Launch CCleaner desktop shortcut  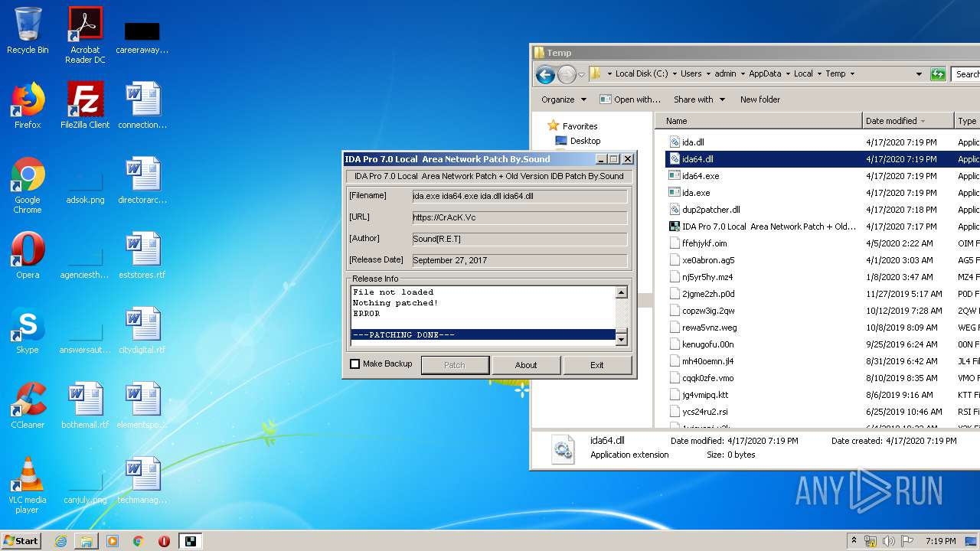tap(28, 406)
